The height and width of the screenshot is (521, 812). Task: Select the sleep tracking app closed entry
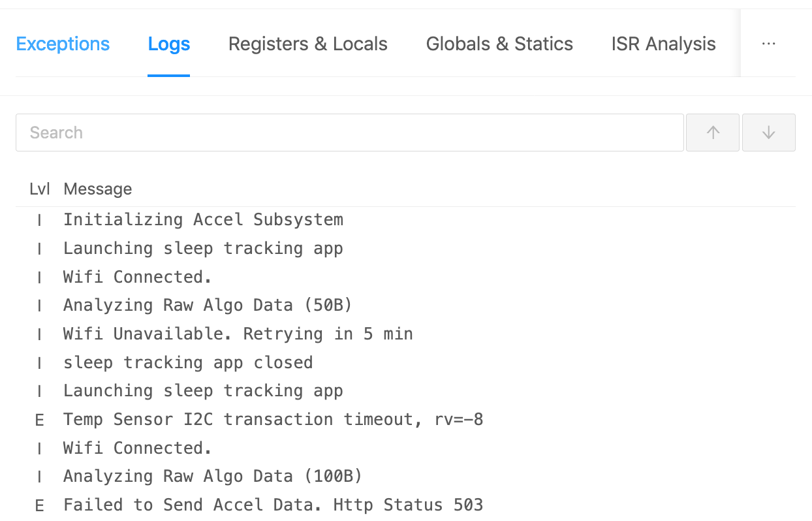tap(188, 362)
